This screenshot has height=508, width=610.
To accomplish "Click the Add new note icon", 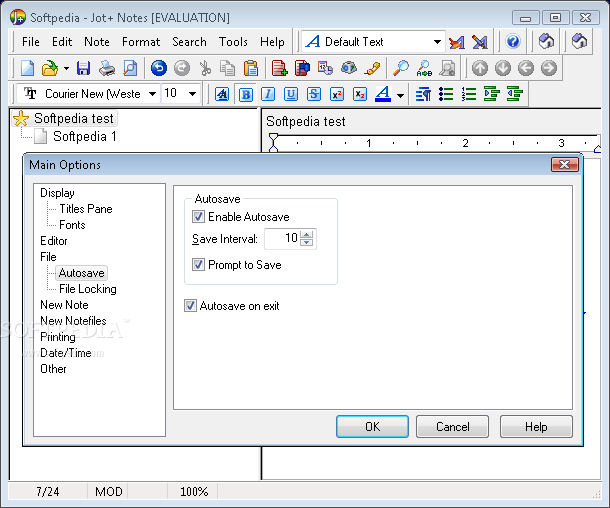I will coord(280,68).
